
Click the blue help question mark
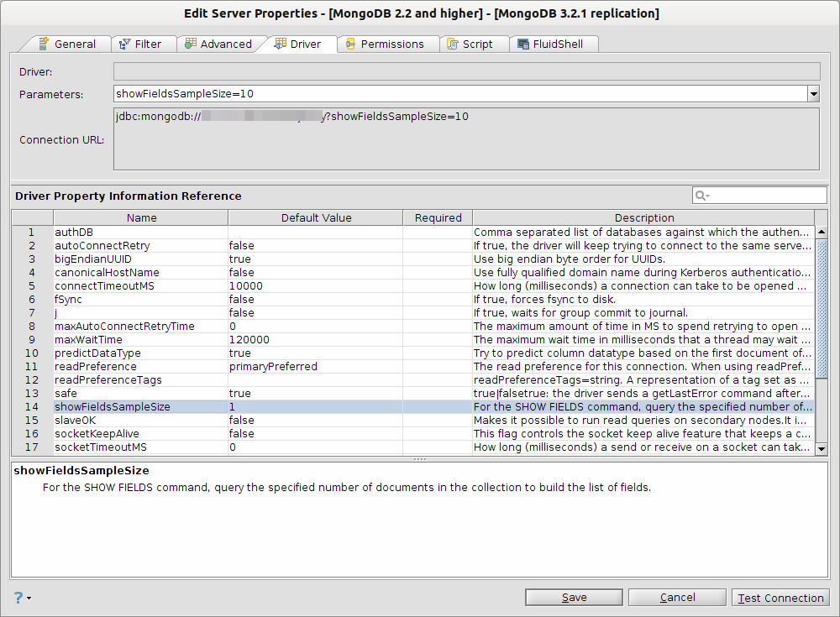coord(18,597)
